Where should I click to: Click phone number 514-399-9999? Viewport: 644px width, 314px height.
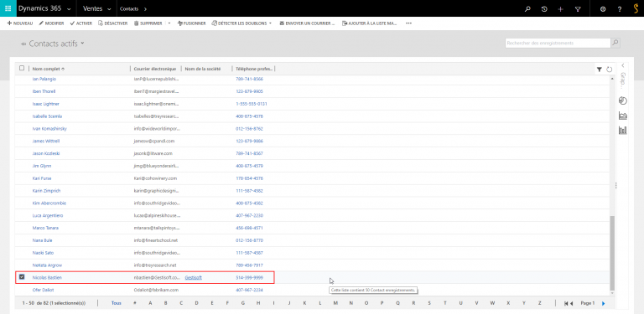pyautogui.click(x=249, y=277)
